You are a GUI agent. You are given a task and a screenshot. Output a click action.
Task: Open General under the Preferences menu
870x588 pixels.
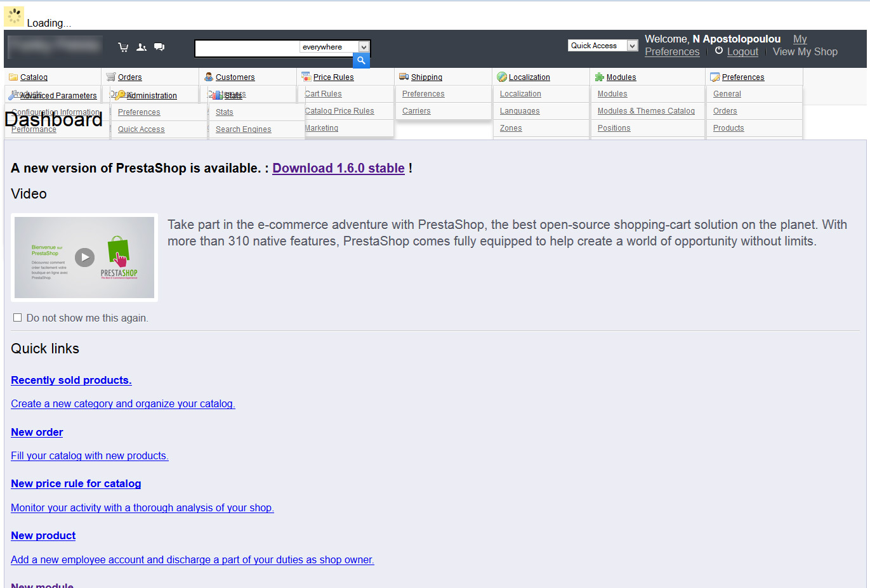point(727,94)
